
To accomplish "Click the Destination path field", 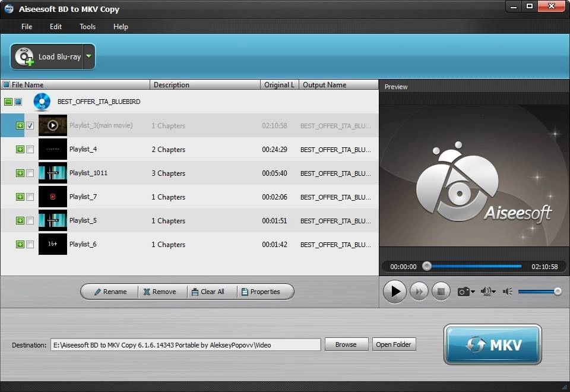I will point(186,344).
